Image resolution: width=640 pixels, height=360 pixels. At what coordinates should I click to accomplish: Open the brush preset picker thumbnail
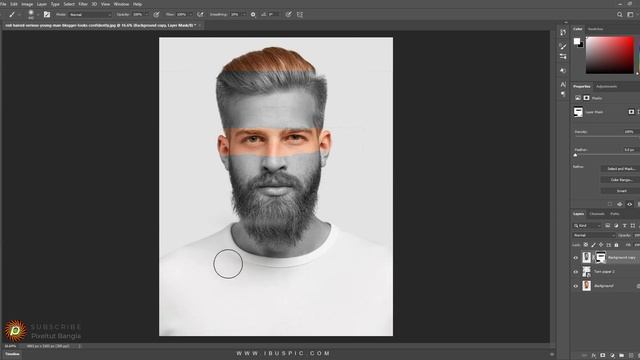31,14
